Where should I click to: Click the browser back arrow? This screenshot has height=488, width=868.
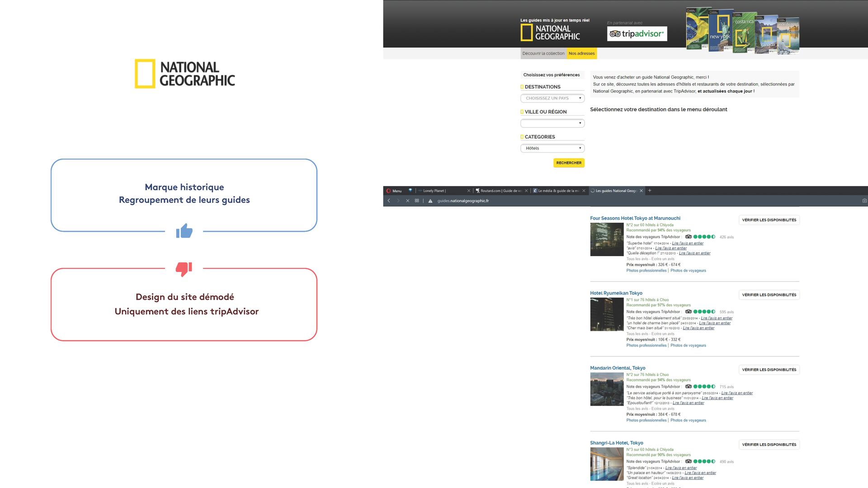[x=389, y=201]
